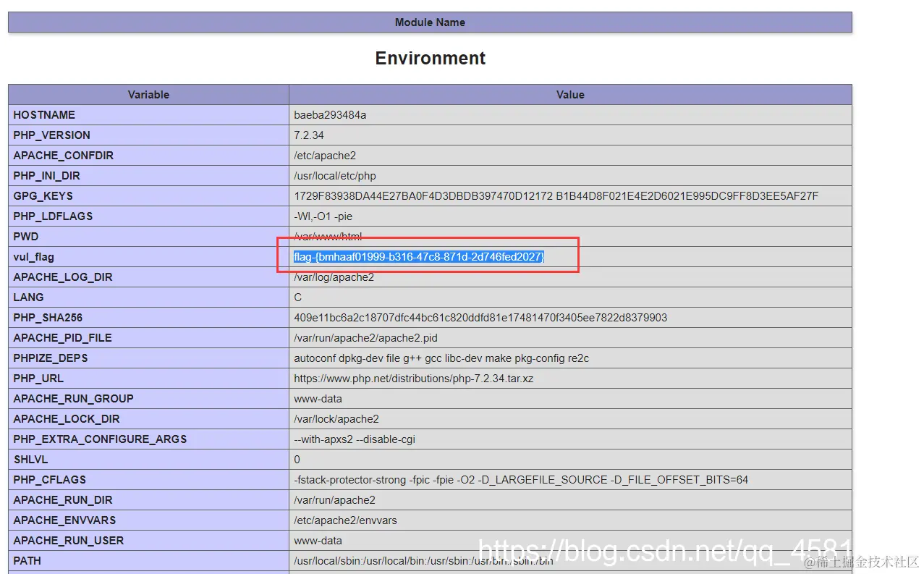
Task: Click the APACHE_RUN_USER variable name
Action: [69, 541]
